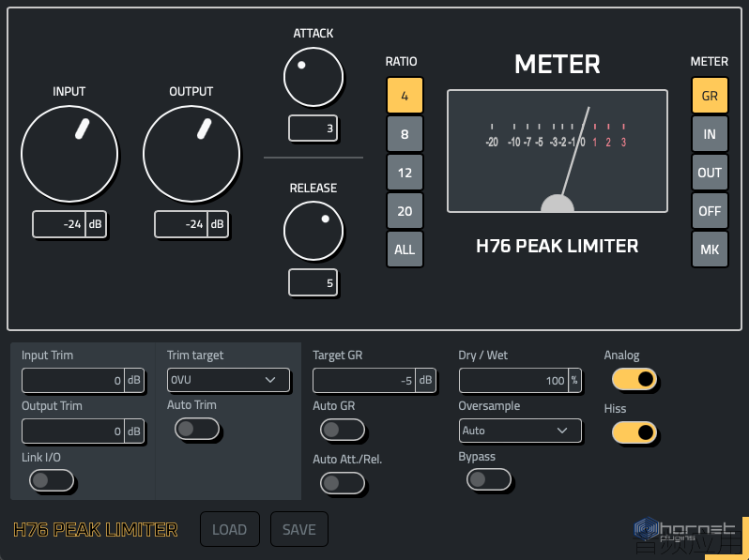The width and height of the screenshot is (749, 560).
Task: Click the Hornet plugins logo
Action: (x=684, y=529)
